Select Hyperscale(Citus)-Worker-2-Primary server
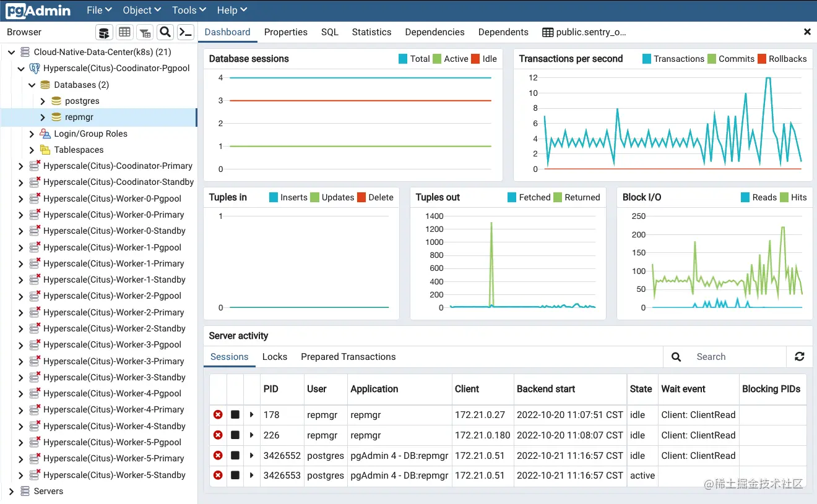Screen dimensions: 817x504 point(114,312)
